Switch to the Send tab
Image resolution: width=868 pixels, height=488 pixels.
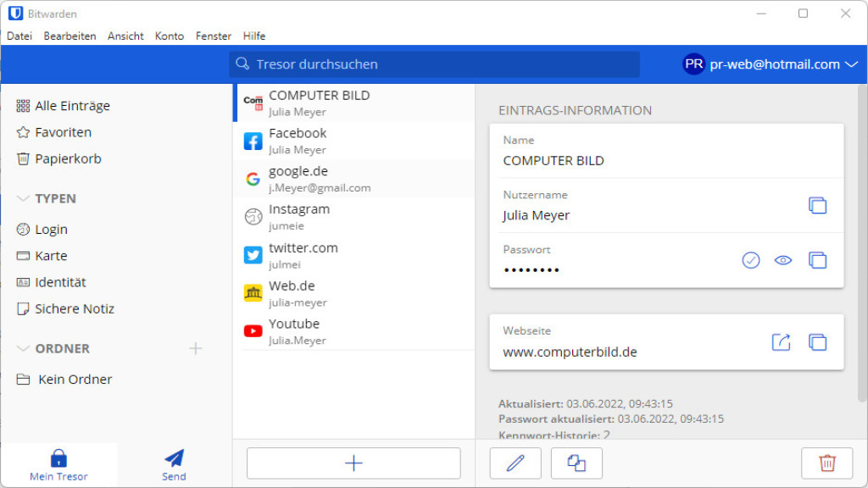tap(173, 465)
